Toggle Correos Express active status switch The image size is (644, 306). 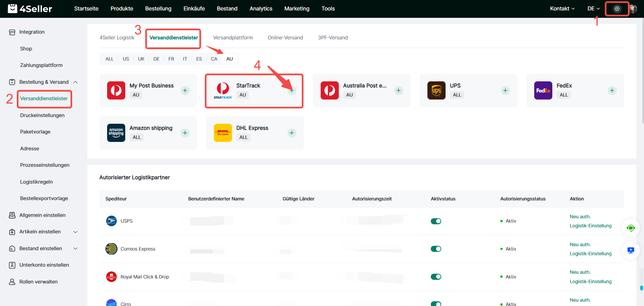click(x=436, y=249)
